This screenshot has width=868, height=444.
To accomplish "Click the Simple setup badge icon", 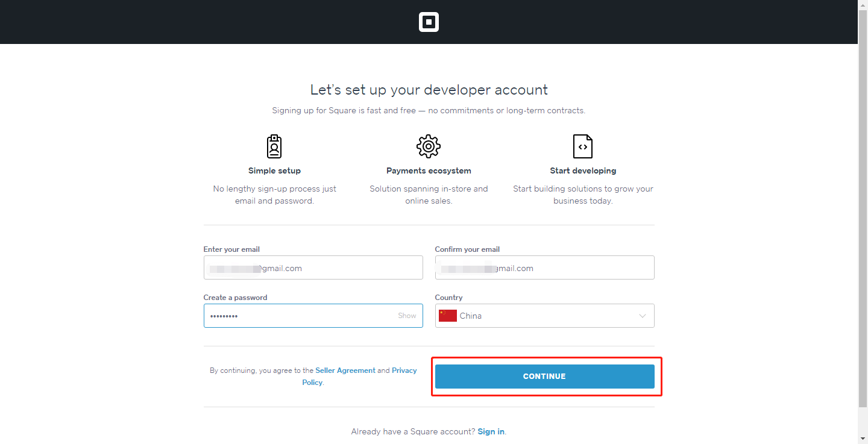I will [x=274, y=146].
